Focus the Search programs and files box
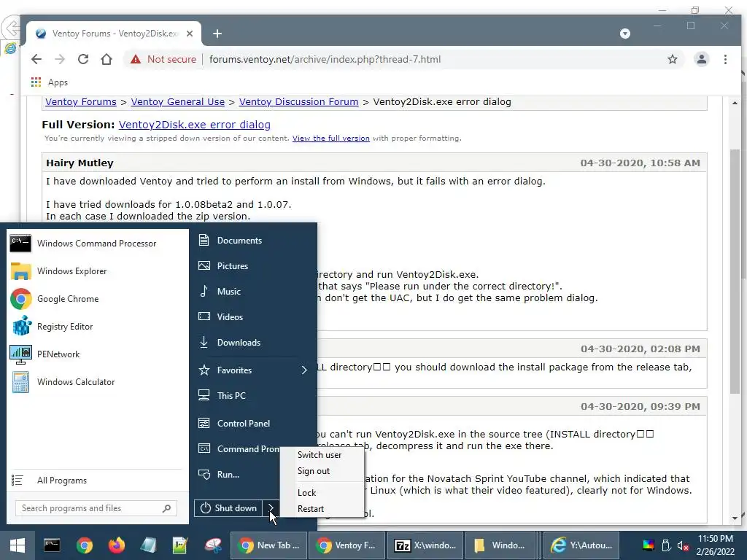Image resolution: width=747 pixels, height=560 pixels. click(96, 508)
